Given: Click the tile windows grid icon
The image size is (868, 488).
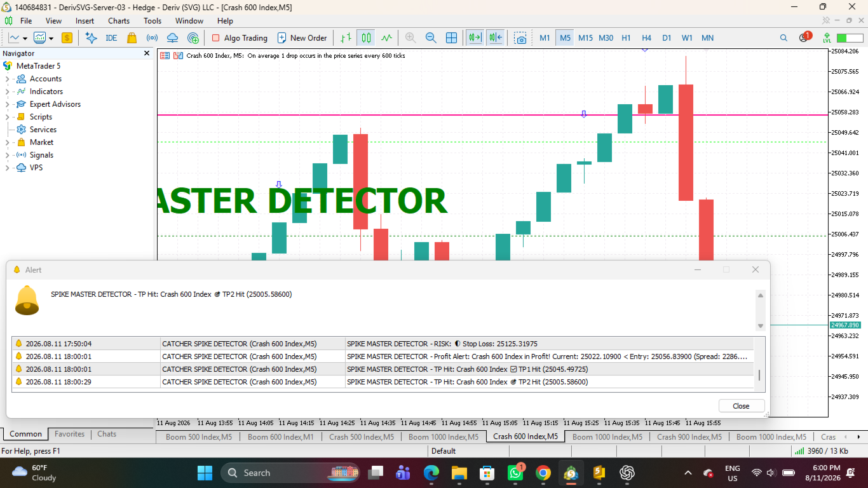Looking at the screenshot, I should point(451,38).
